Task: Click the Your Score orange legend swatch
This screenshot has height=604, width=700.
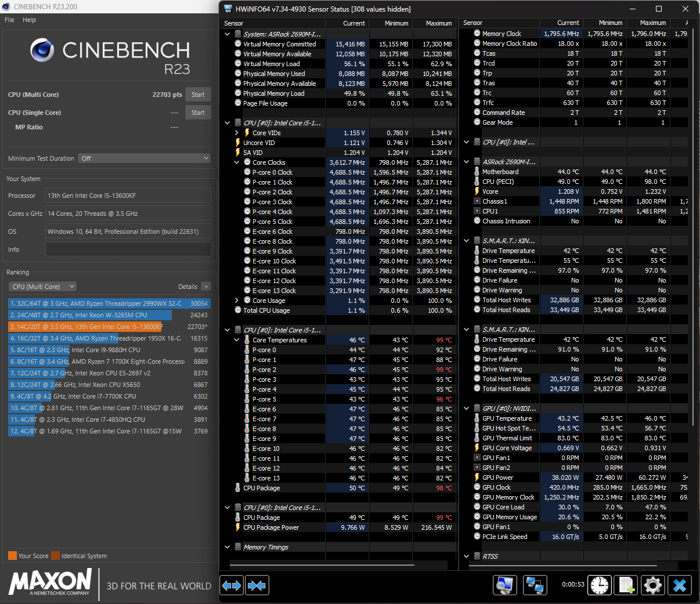Action: pos(12,556)
